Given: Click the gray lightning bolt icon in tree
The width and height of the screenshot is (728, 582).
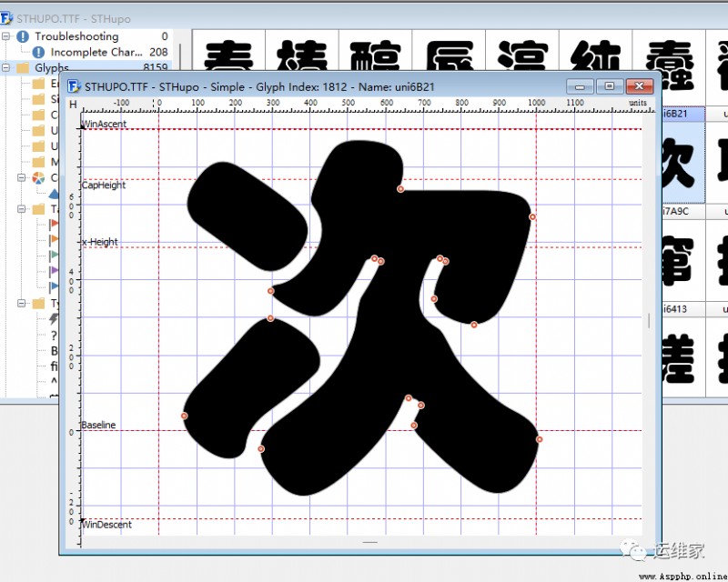Looking at the screenshot, I should click(54, 319).
